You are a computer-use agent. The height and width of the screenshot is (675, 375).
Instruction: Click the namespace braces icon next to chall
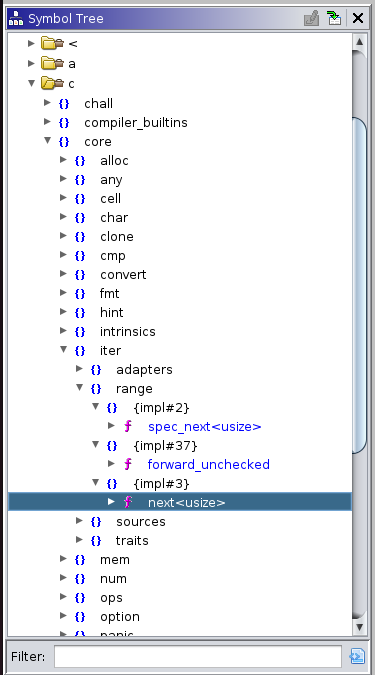click(x=64, y=103)
